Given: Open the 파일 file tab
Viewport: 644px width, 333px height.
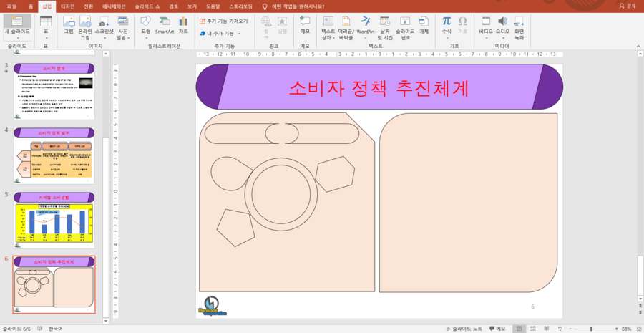Looking at the screenshot, I should 11,6.
